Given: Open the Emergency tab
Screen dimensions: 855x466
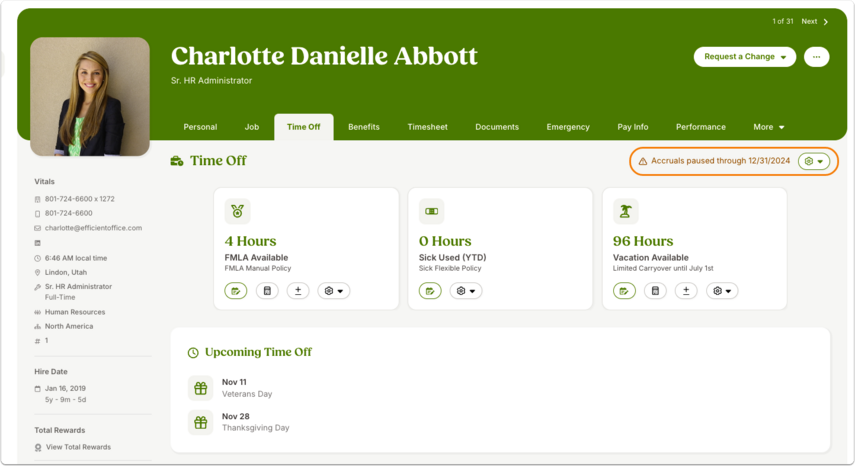Looking at the screenshot, I should [x=568, y=127].
